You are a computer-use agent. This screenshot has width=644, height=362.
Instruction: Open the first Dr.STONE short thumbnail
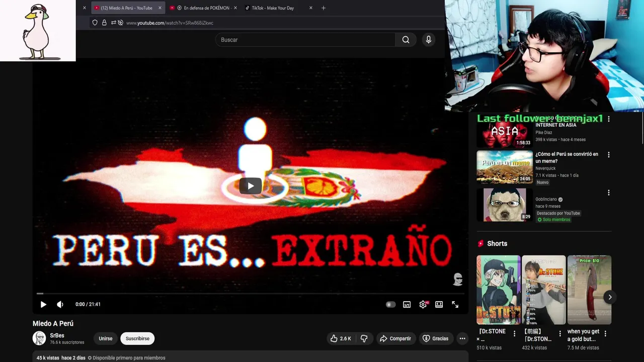click(499, 290)
